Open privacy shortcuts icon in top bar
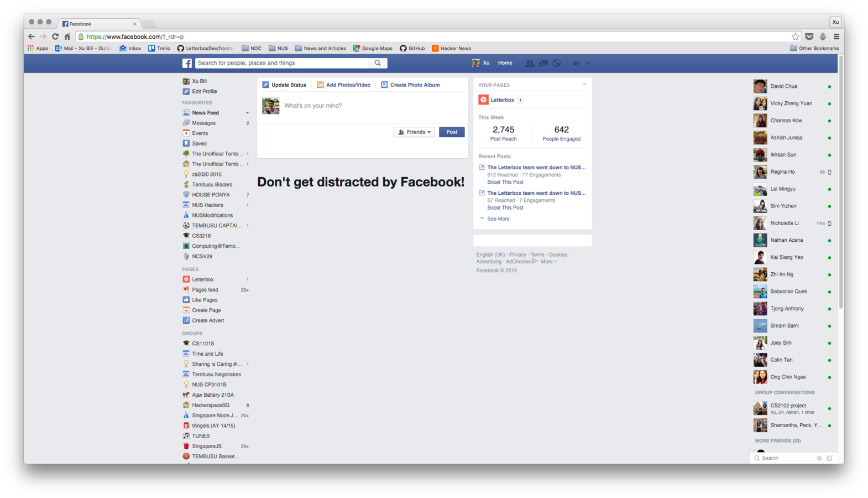The width and height of the screenshot is (868, 498). coord(577,63)
